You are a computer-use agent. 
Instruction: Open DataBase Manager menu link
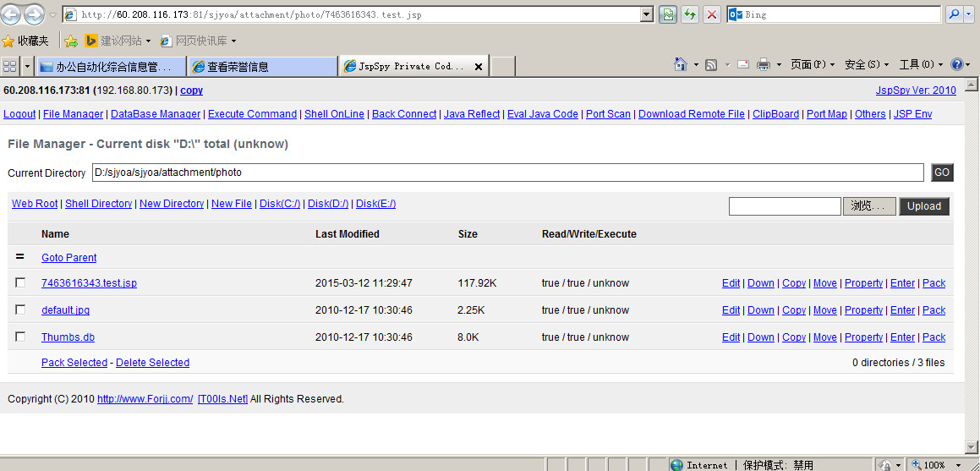[x=156, y=113]
